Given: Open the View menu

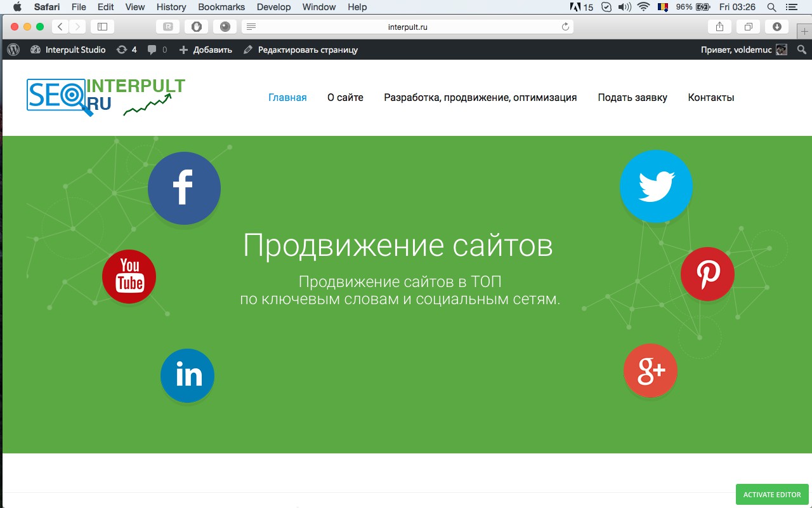Looking at the screenshot, I should tap(135, 7).
